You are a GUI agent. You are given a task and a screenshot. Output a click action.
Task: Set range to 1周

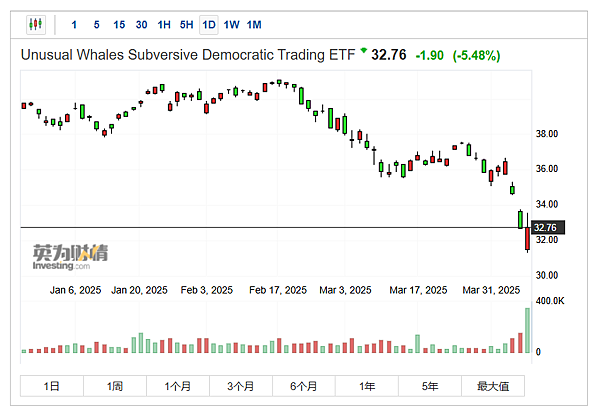(115, 386)
